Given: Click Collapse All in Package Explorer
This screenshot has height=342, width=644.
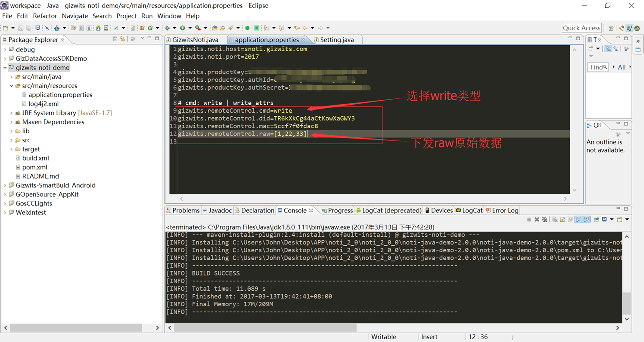Looking at the screenshot, I should pos(115,39).
